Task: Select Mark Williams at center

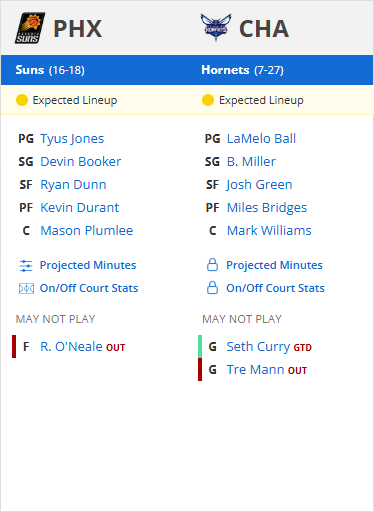Action: pos(269,231)
